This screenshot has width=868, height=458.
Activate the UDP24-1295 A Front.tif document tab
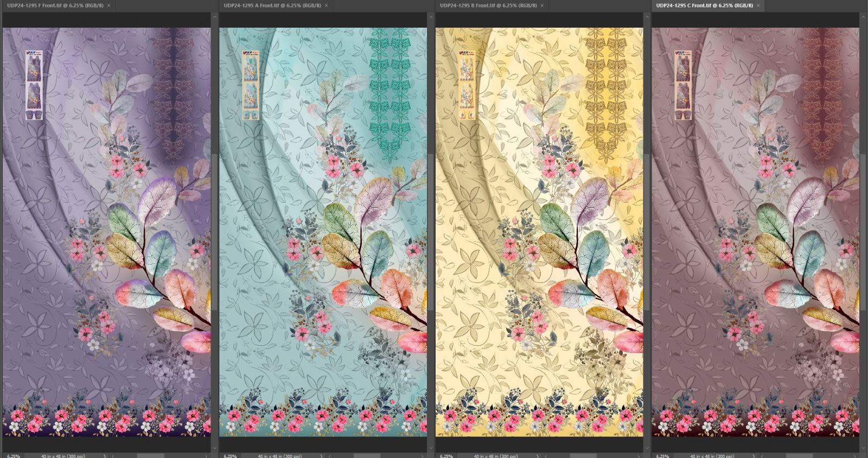[x=272, y=5]
